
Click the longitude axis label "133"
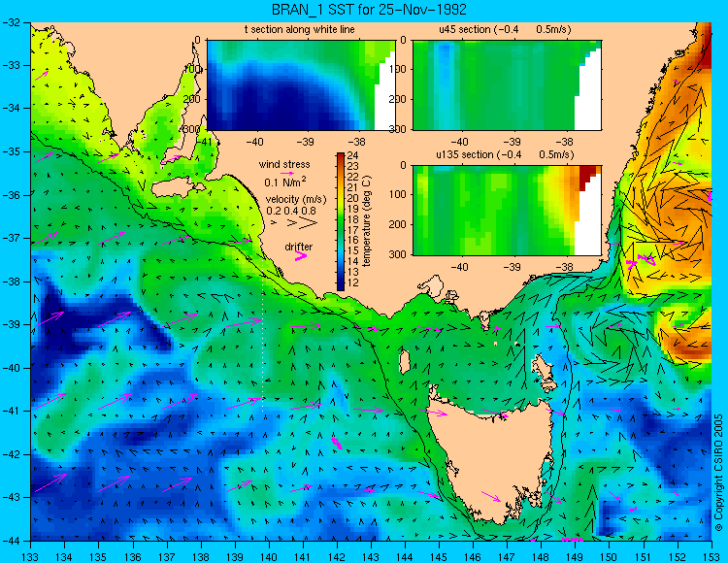pos(30,556)
